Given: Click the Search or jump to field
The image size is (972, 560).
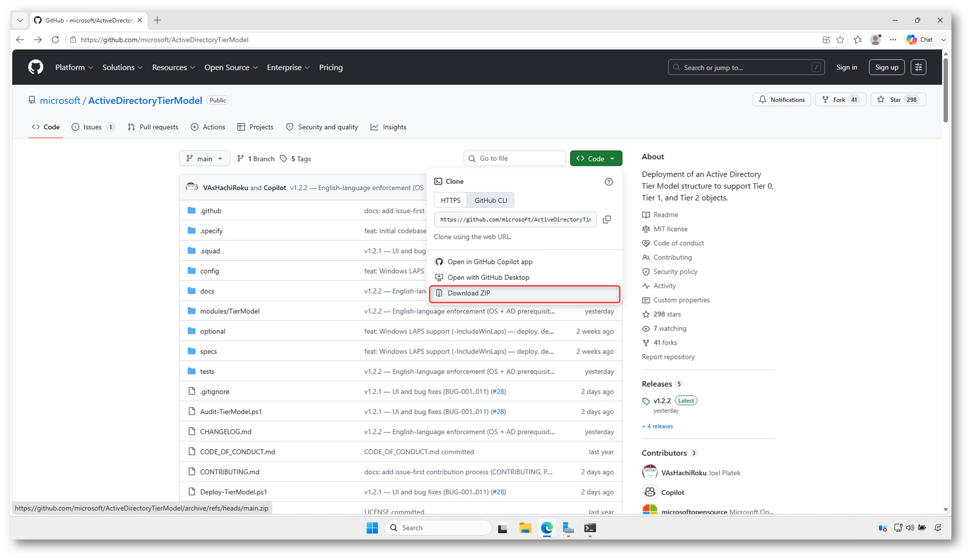Looking at the screenshot, I should coord(746,68).
